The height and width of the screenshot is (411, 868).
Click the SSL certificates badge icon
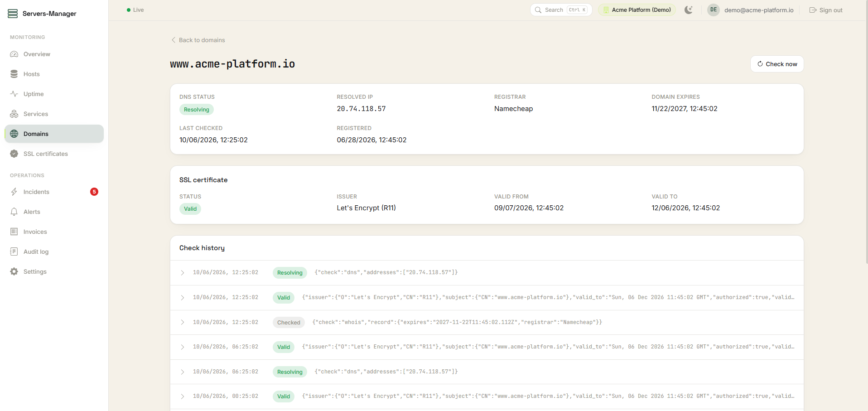pyautogui.click(x=14, y=154)
